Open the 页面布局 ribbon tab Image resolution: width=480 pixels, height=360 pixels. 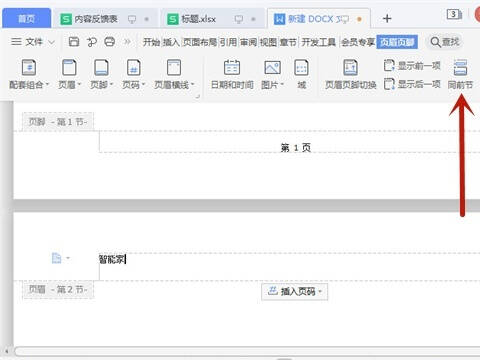point(200,42)
